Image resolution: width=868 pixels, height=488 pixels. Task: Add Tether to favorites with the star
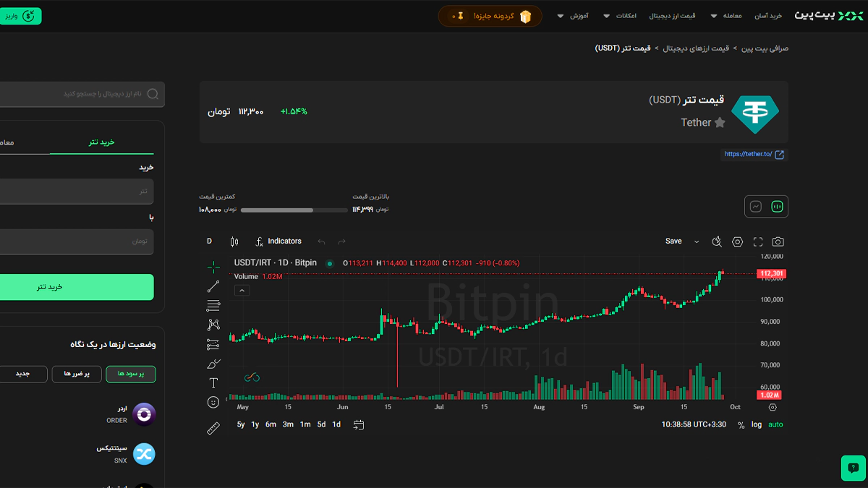[x=720, y=123]
